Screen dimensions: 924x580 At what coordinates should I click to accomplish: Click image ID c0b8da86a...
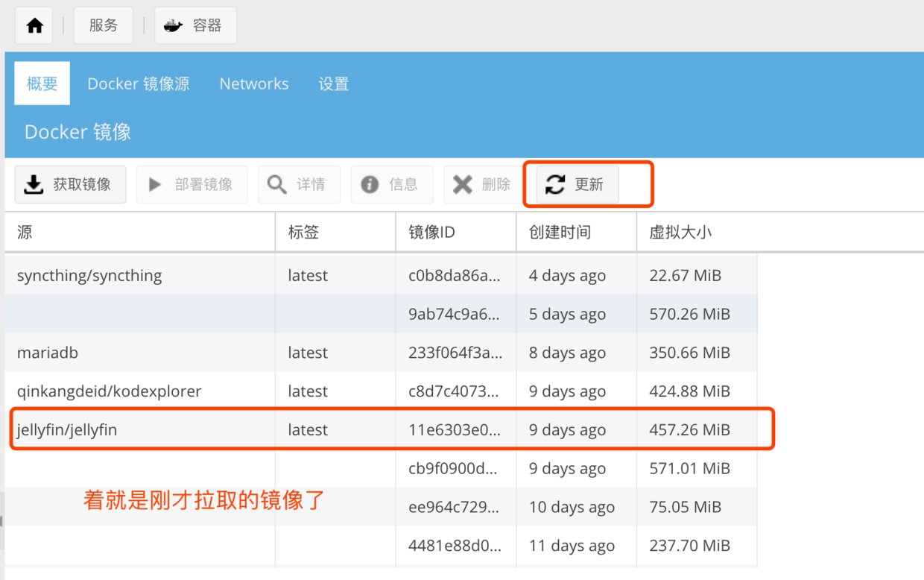(x=455, y=276)
